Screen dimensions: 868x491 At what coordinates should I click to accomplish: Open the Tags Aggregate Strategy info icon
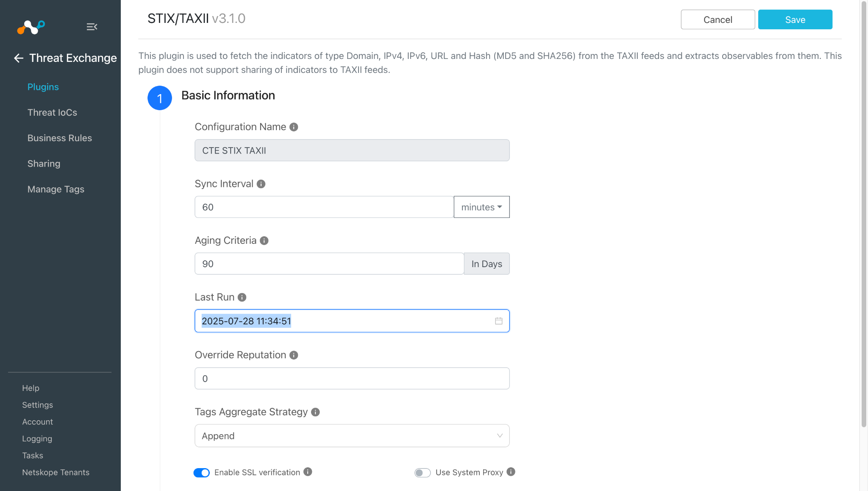click(x=315, y=412)
